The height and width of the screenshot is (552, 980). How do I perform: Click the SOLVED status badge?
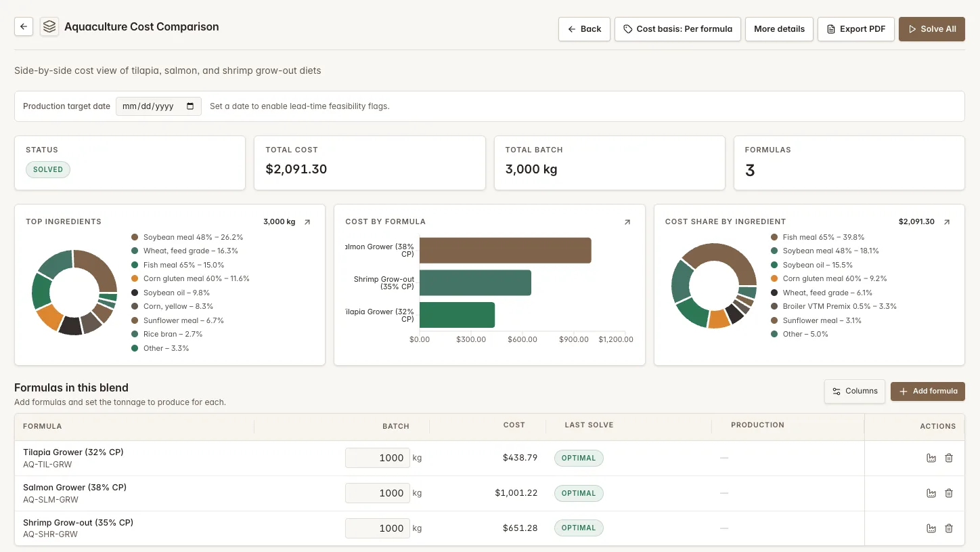click(x=48, y=169)
